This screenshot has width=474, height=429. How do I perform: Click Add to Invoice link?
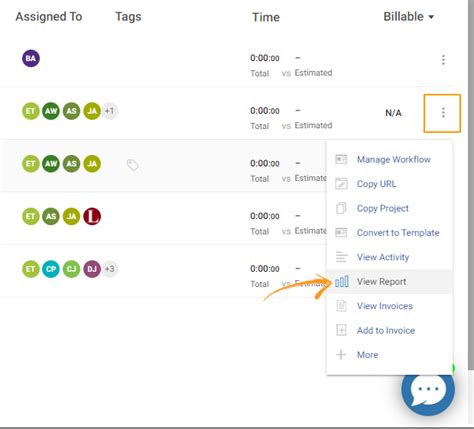coord(386,330)
